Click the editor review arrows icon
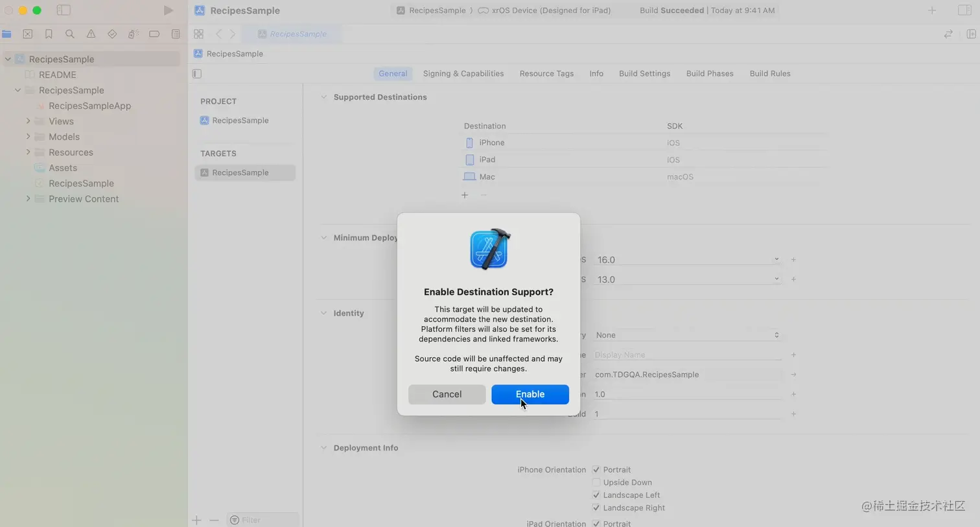 (948, 34)
